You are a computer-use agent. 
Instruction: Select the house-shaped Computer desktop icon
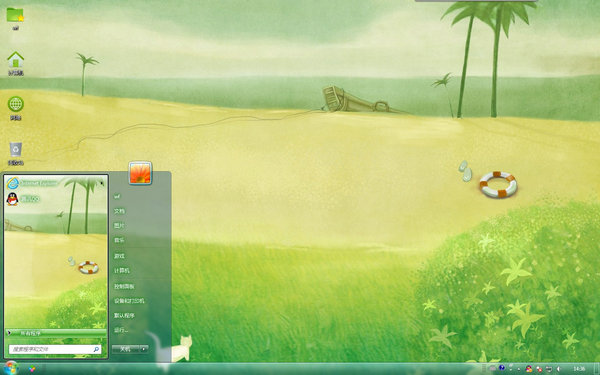[15, 64]
